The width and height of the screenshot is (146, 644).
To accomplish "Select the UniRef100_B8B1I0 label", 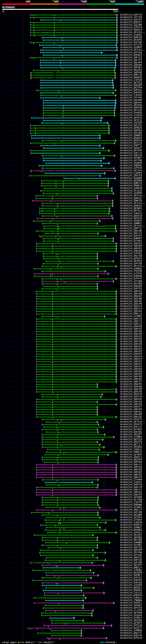I will point(131,567).
